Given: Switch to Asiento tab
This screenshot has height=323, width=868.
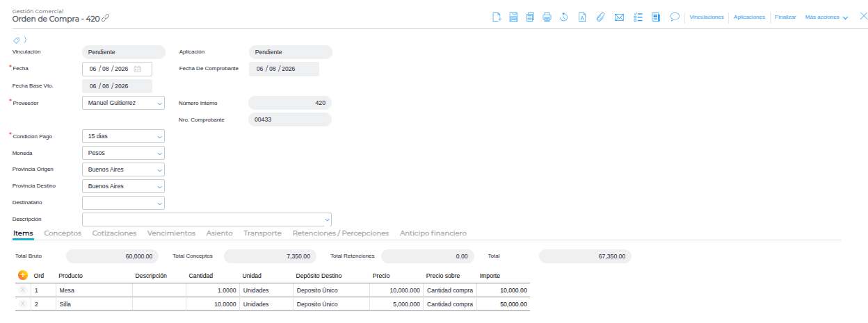Looking at the screenshot, I should point(220,233).
